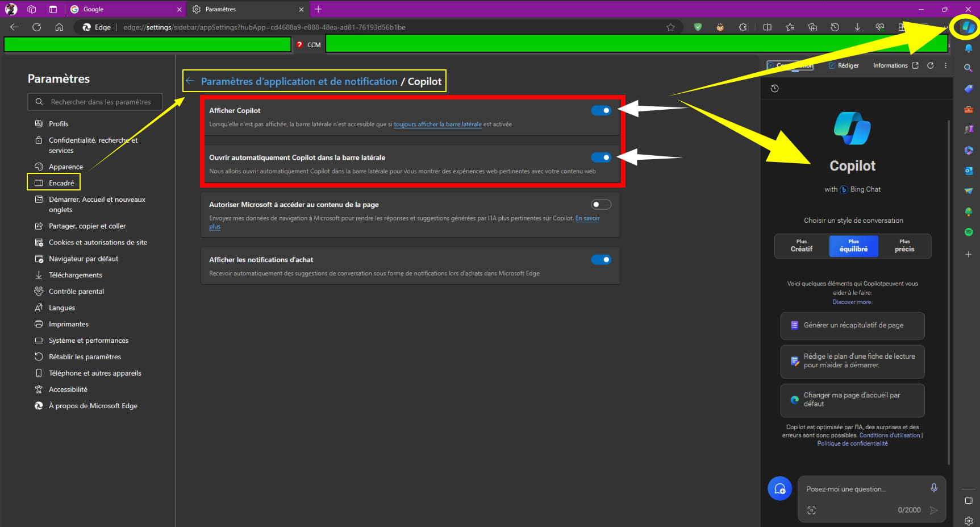Screen dimensions: 980x527
Task: Open sidebar settings gear icon
Action: (969, 520)
